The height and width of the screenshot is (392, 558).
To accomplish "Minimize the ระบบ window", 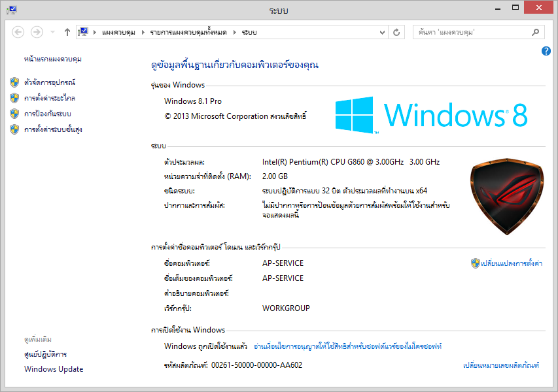I will 498,8.
